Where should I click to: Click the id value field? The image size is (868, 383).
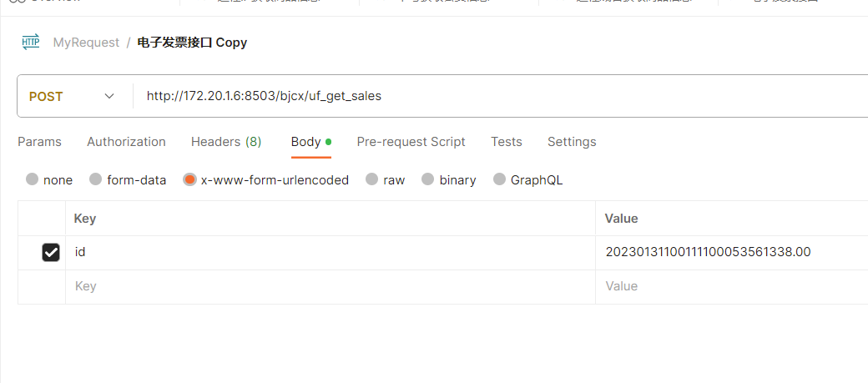709,252
